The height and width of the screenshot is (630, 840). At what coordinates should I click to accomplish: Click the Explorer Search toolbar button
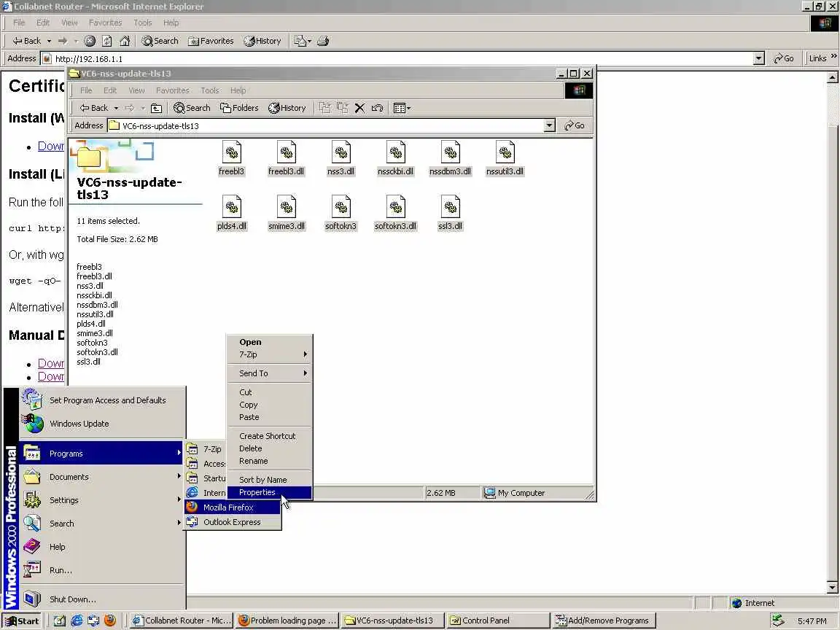pos(192,108)
